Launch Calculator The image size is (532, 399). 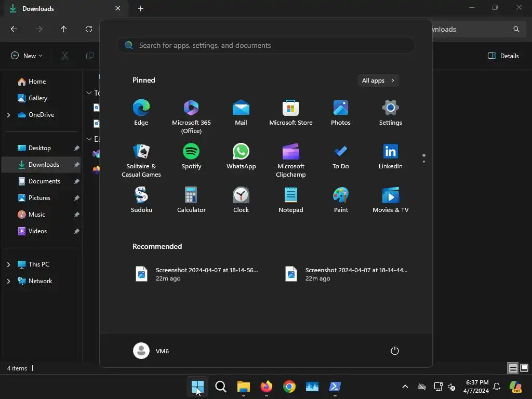pyautogui.click(x=191, y=200)
